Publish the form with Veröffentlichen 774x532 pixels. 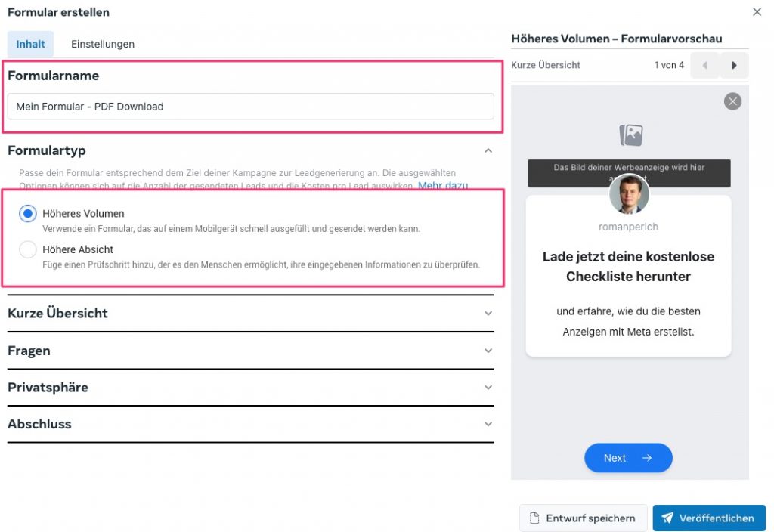708,518
